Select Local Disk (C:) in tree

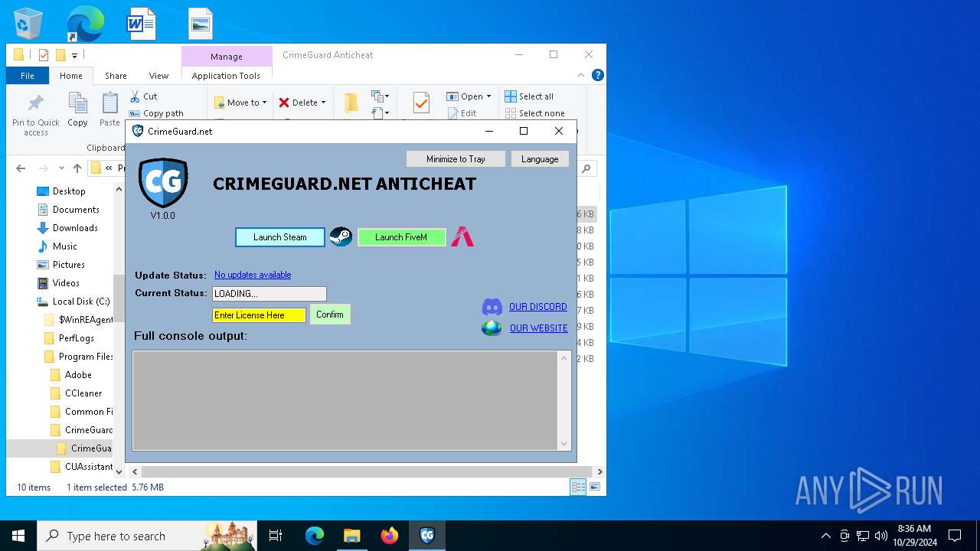81,302
